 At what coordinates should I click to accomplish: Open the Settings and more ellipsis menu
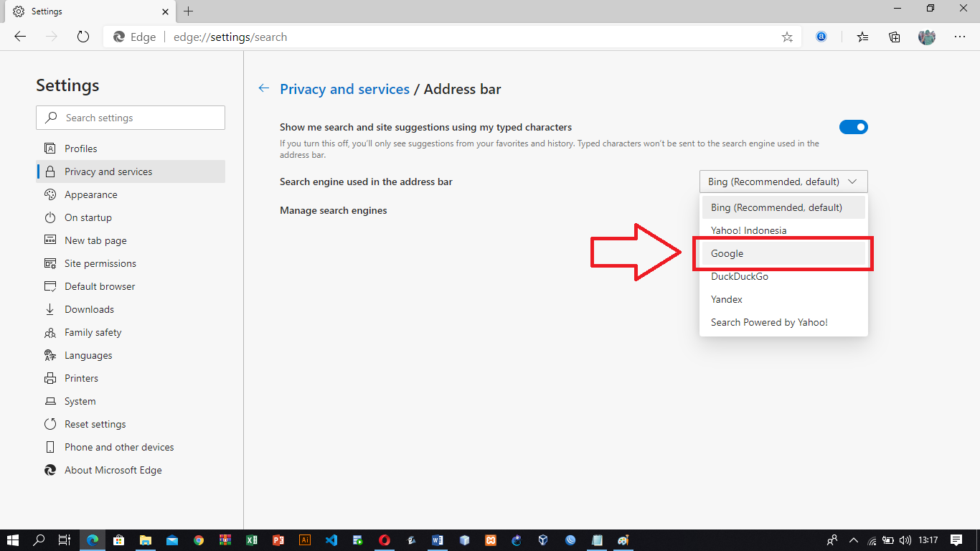(x=960, y=37)
